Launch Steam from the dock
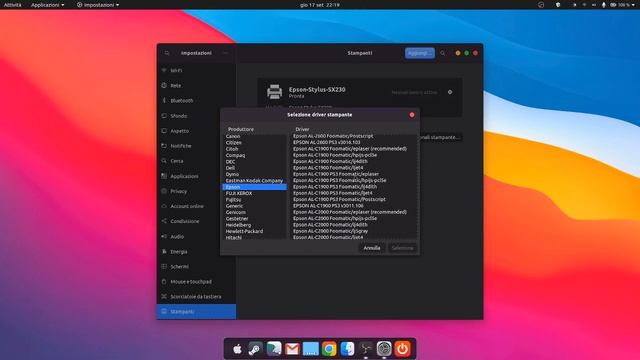The image size is (640, 360). click(256, 349)
